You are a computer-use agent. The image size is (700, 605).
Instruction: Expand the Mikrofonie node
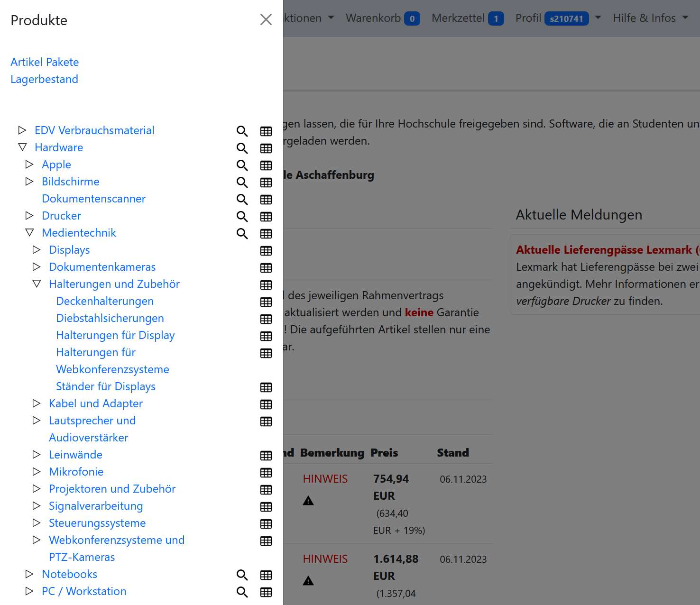36,471
